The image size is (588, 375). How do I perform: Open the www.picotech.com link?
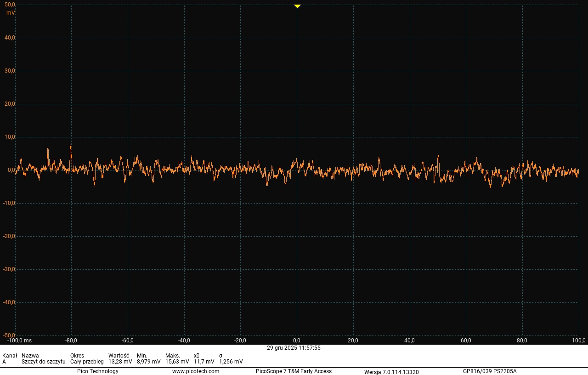click(x=196, y=371)
